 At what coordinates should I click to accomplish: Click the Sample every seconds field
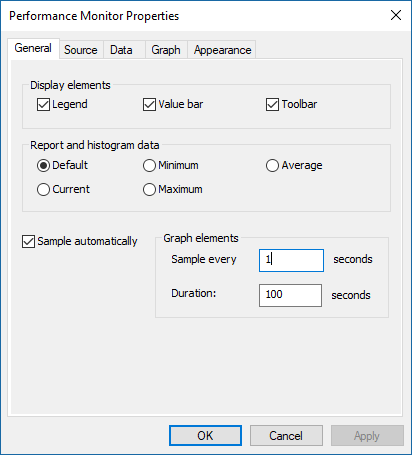pyautogui.click(x=291, y=260)
